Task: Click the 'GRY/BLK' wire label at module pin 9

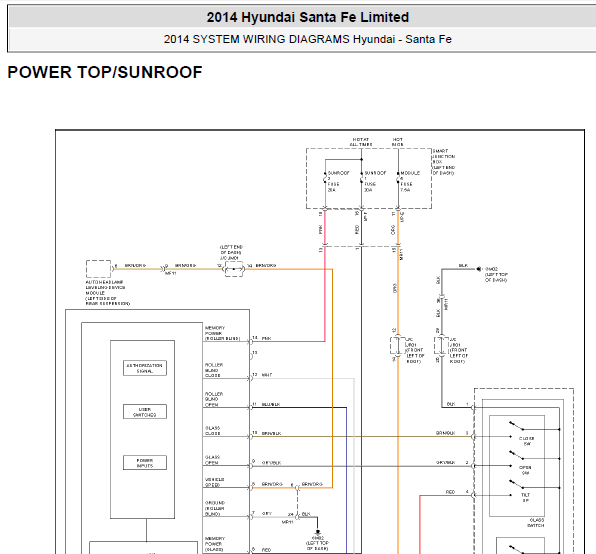Action: pos(271,463)
